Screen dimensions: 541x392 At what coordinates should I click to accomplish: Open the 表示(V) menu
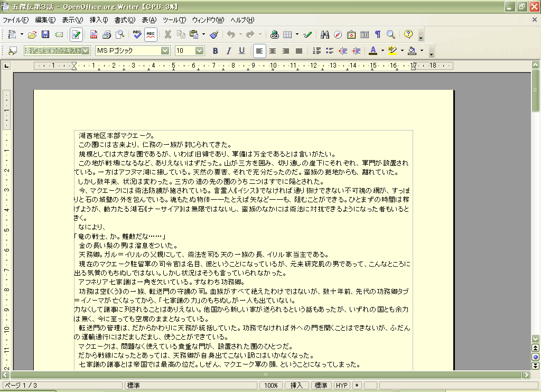[x=72, y=20]
